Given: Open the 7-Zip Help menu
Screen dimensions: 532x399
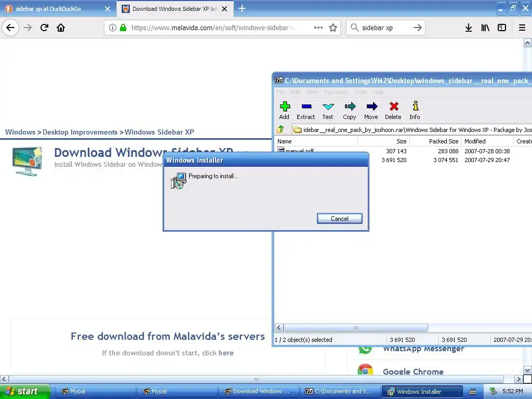Looking at the screenshot, I should click(378, 92).
